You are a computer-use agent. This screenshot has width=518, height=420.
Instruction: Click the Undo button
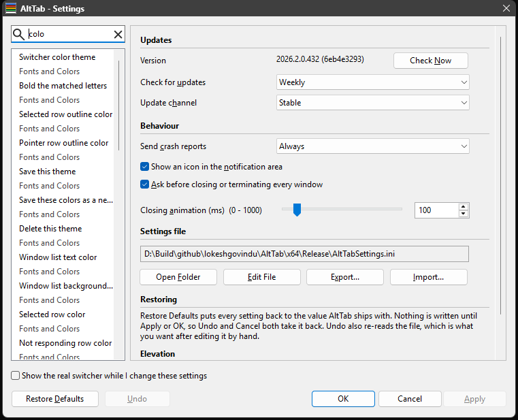137,399
